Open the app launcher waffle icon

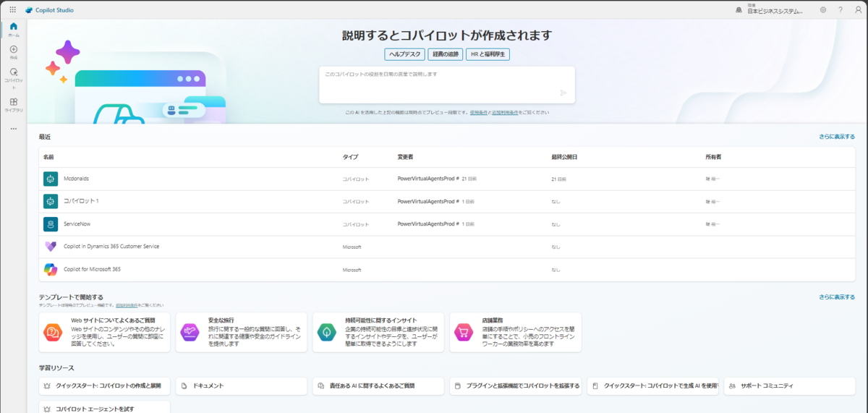click(12, 10)
